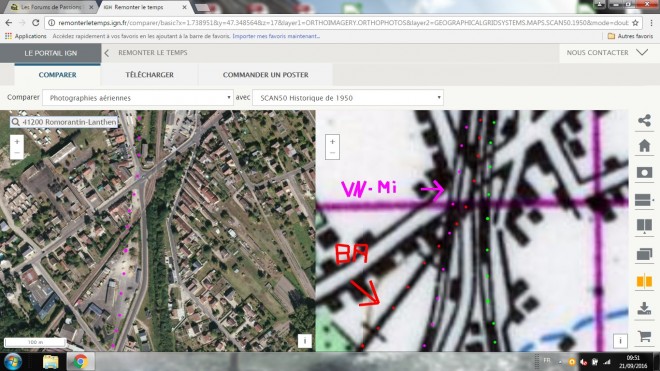Open Chrome from the Windows taskbar
The image size is (660, 371).
point(80,362)
